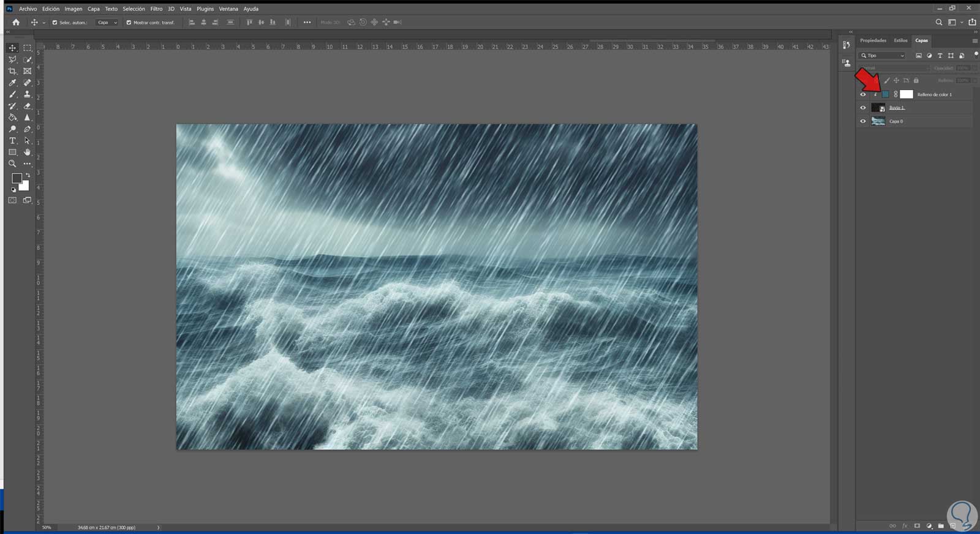Select the Eraser tool
Viewport: 980px width, 534px height.
(27, 106)
